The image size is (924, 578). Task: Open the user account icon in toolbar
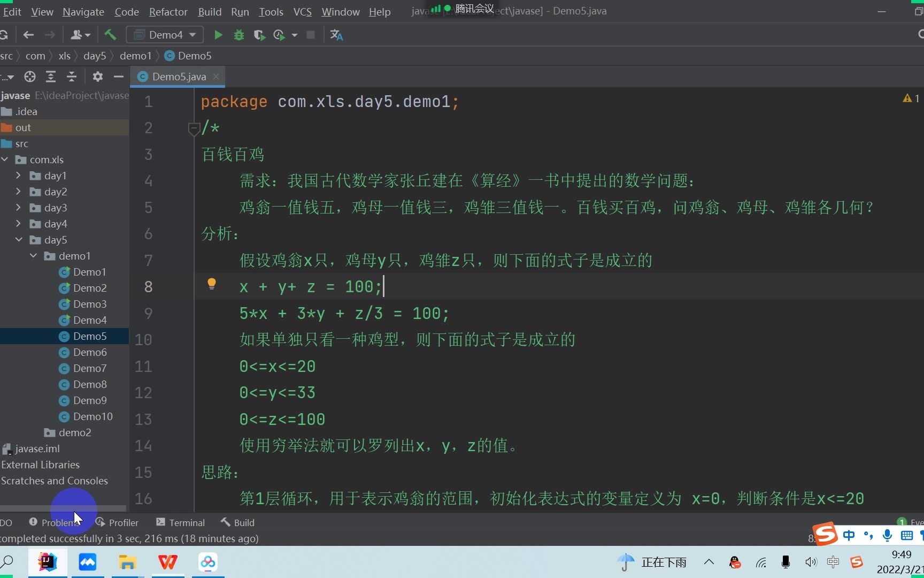(80, 35)
